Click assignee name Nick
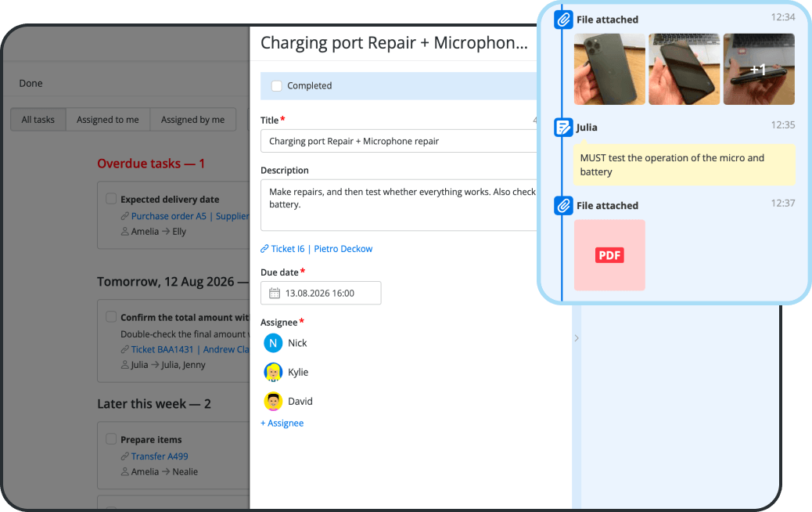The width and height of the screenshot is (812, 512). tap(297, 343)
